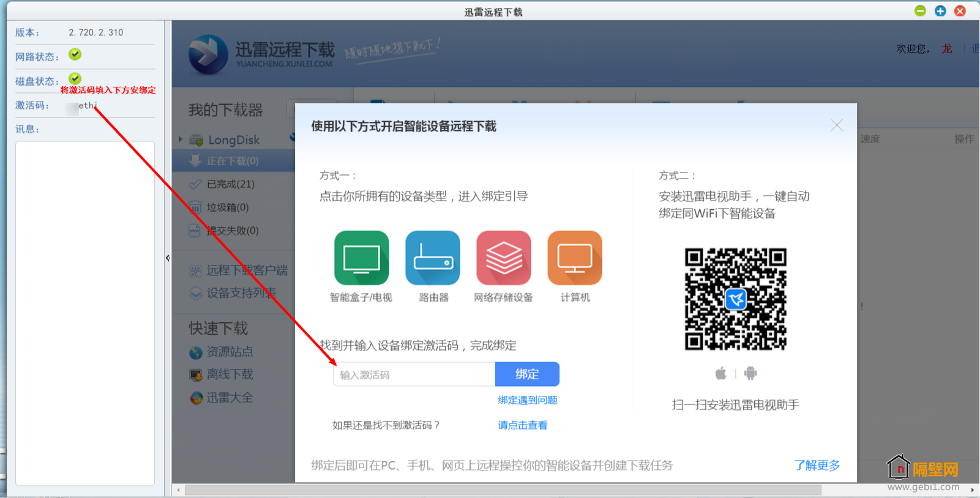Click the 速度 column header
Image resolution: width=980 pixels, height=498 pixels.
(870, 139)
